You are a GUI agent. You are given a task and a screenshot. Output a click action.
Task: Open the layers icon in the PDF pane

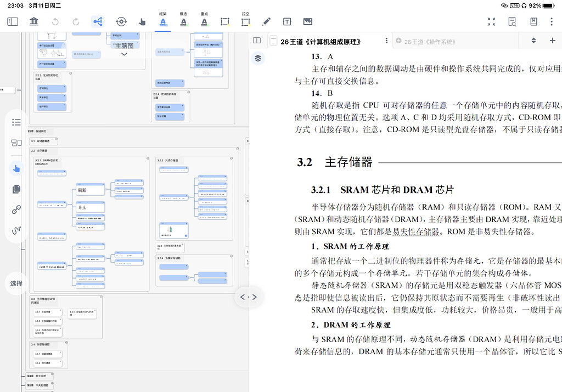coord(258,59)
